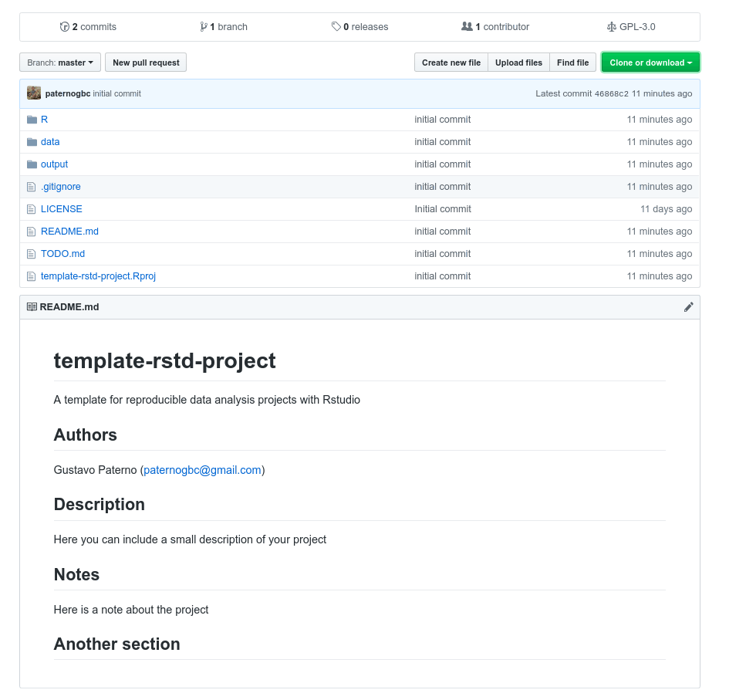This screenshot has width=746, height=700.
Task: Open commit hash 46868c2
Action: [611, 93]
